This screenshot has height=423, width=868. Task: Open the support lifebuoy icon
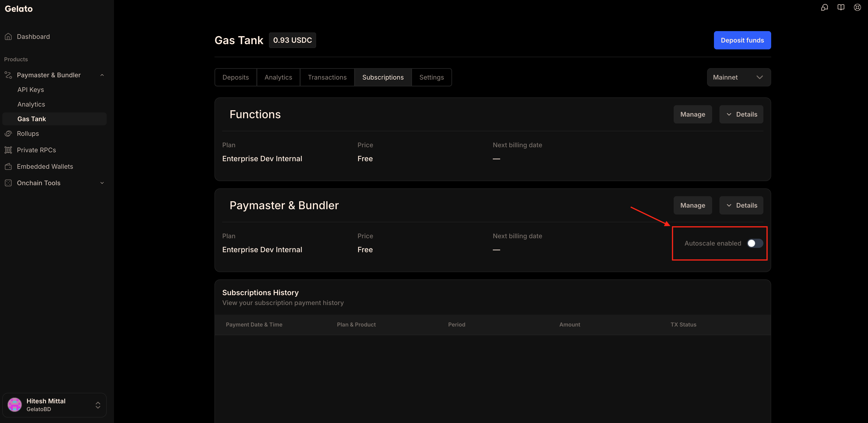coord(857,7)
